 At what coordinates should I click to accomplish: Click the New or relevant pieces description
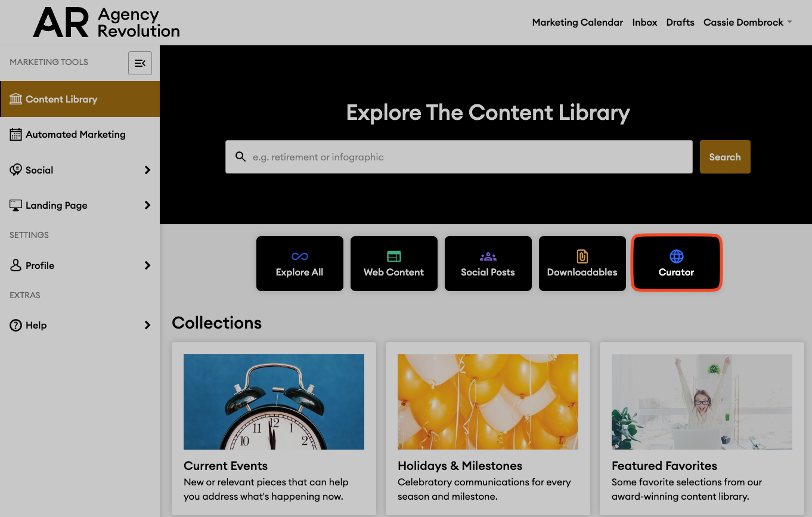(x=266, y=489)
